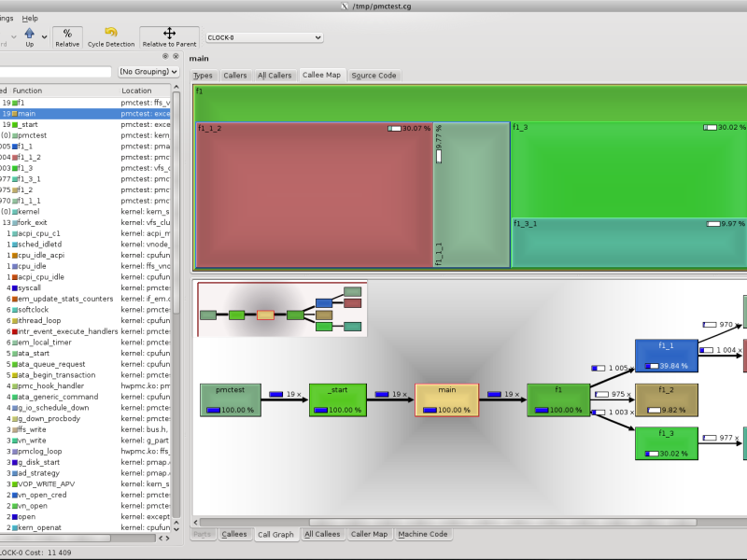Select the f1_2 node in call graph
The image size is (747, 560).
pos(667,400)
